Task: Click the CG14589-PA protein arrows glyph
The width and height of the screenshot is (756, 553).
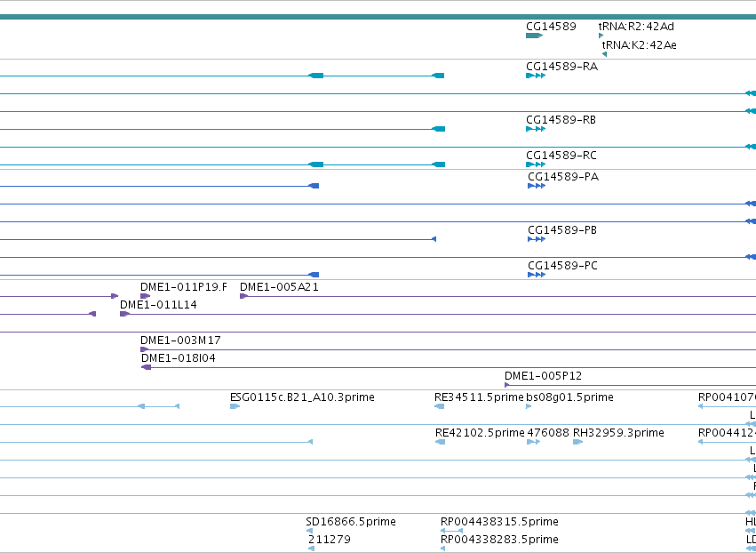Action: pos(537,186)
